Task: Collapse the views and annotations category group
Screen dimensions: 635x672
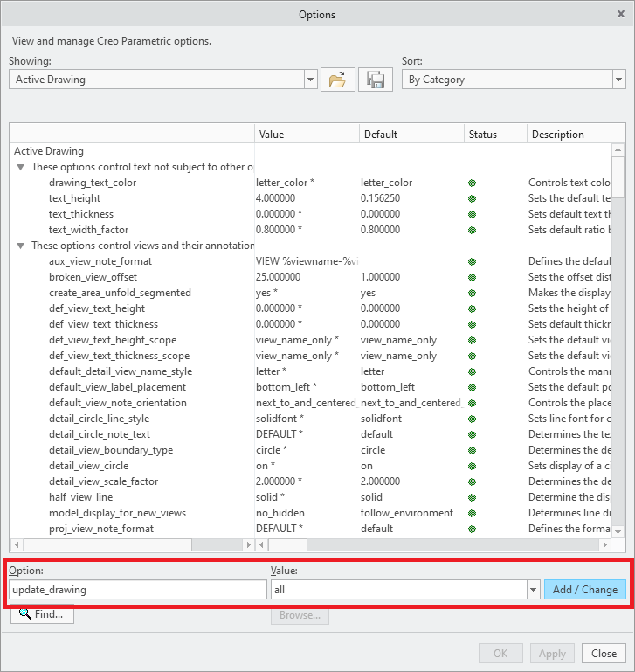Action: (x=20, y=246)
